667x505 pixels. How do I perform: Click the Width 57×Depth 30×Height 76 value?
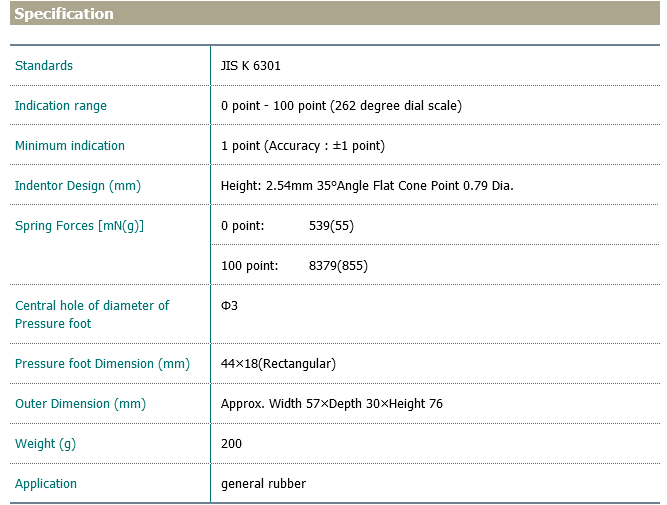tap(331, 404)
